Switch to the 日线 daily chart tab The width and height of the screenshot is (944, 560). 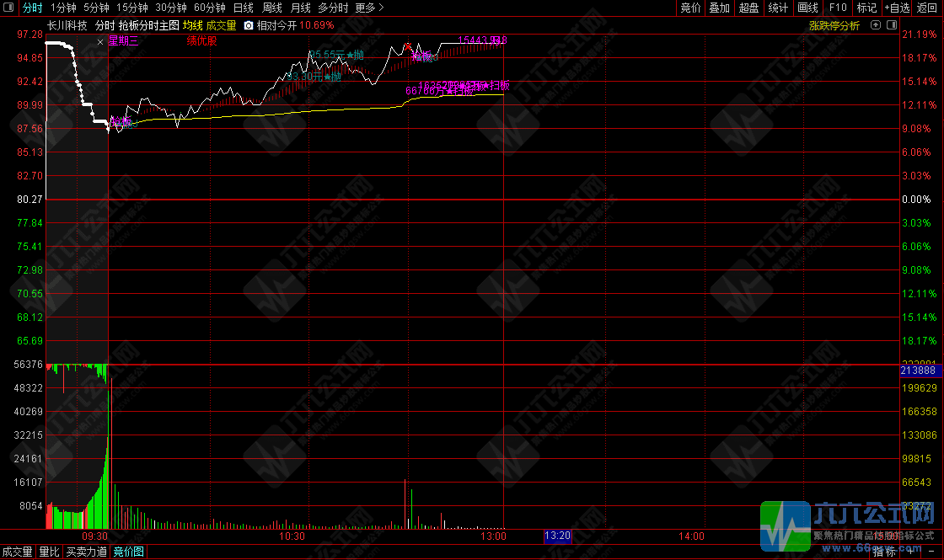(243, 8)
